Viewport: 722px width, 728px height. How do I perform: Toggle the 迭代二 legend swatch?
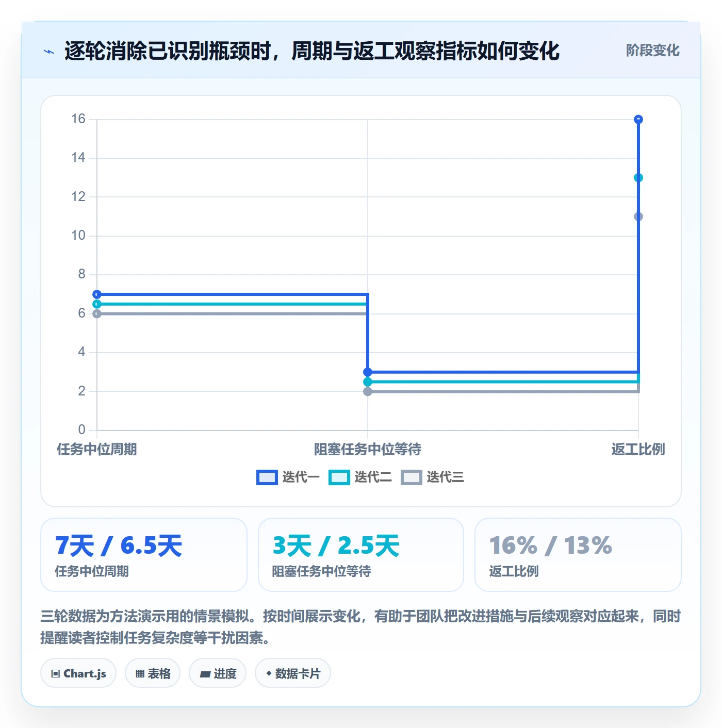pos(339,477)
